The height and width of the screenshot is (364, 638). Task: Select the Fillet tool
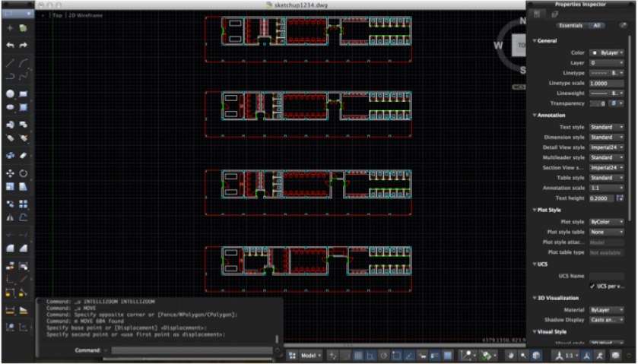pyautogui.click(x=10, y=248)
